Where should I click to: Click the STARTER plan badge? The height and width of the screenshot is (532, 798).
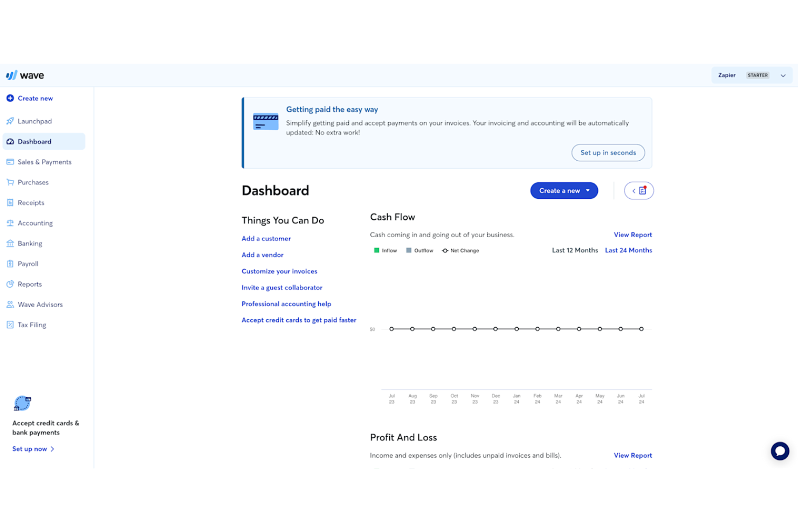pyautogui.click(x=758, y=75)
